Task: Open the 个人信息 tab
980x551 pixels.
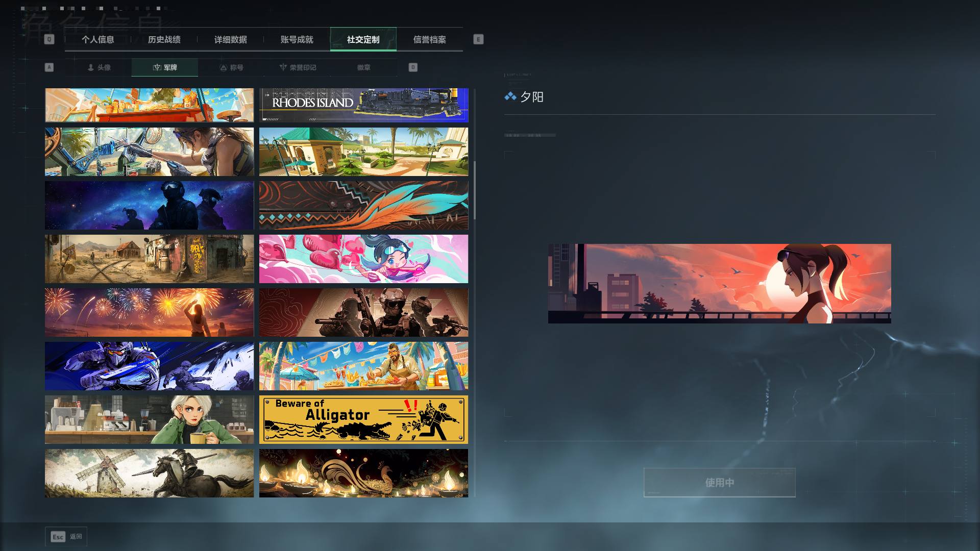Action: tap(97, 39)
